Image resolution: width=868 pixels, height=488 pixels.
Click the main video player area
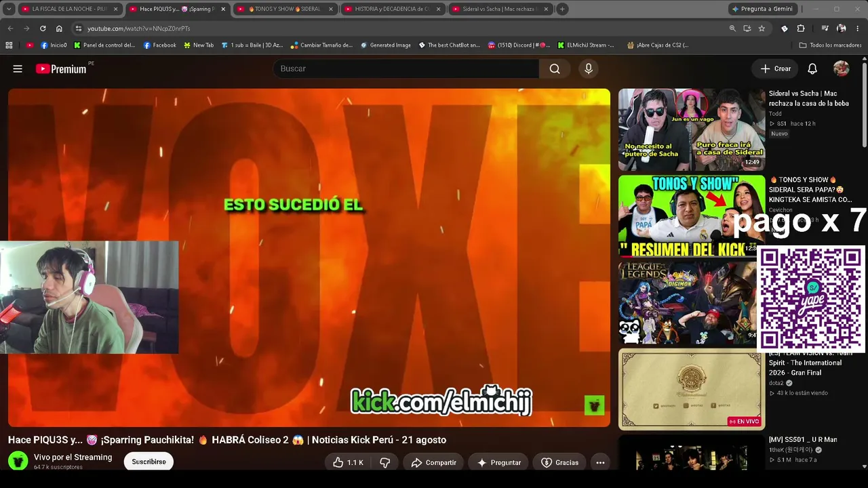(x=309, y=258)
